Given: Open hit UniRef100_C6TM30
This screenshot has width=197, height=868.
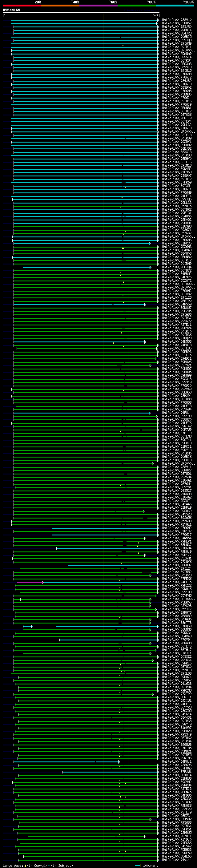Looking at the screenshot, I should tap(176, 667).
